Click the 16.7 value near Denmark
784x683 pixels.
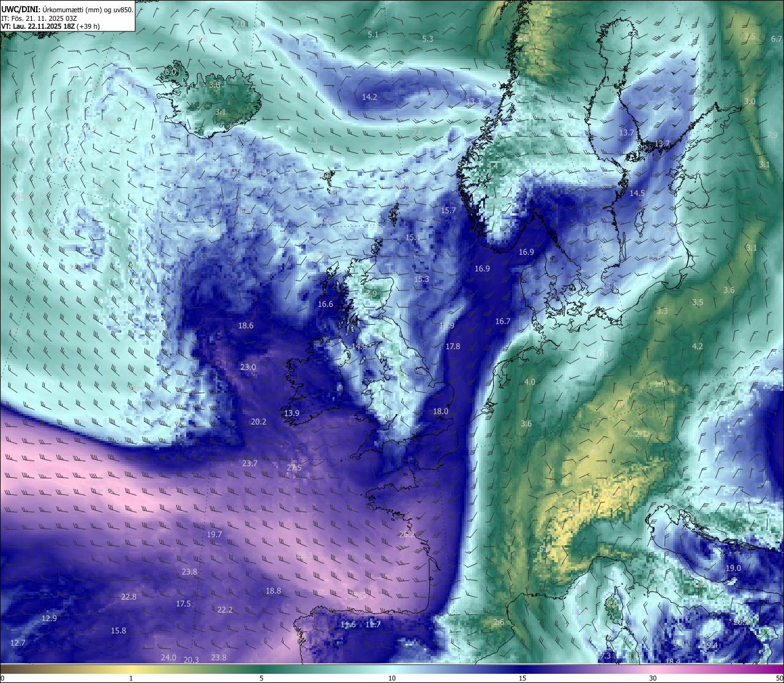tap(503, 321)
